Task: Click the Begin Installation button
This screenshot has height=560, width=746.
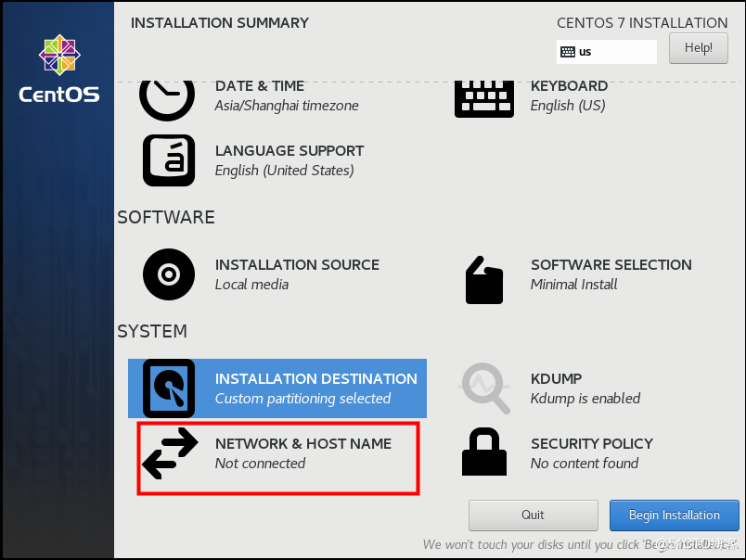Action: tap(675, 515)
